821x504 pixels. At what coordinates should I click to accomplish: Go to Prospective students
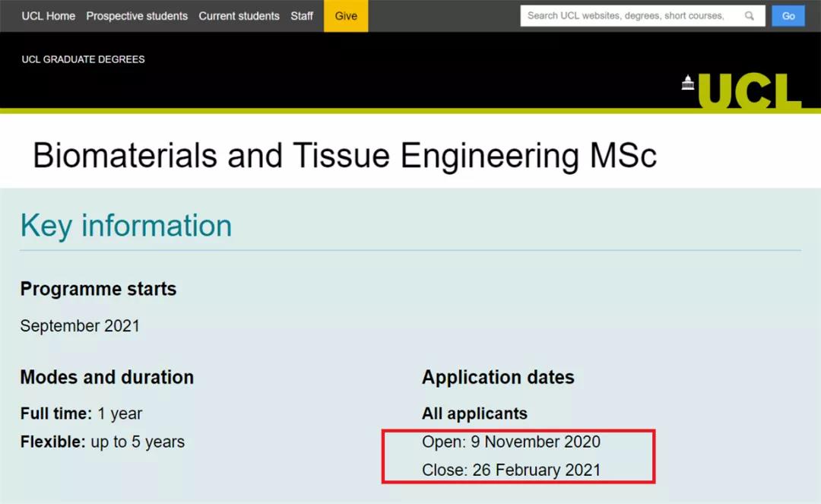137,16
